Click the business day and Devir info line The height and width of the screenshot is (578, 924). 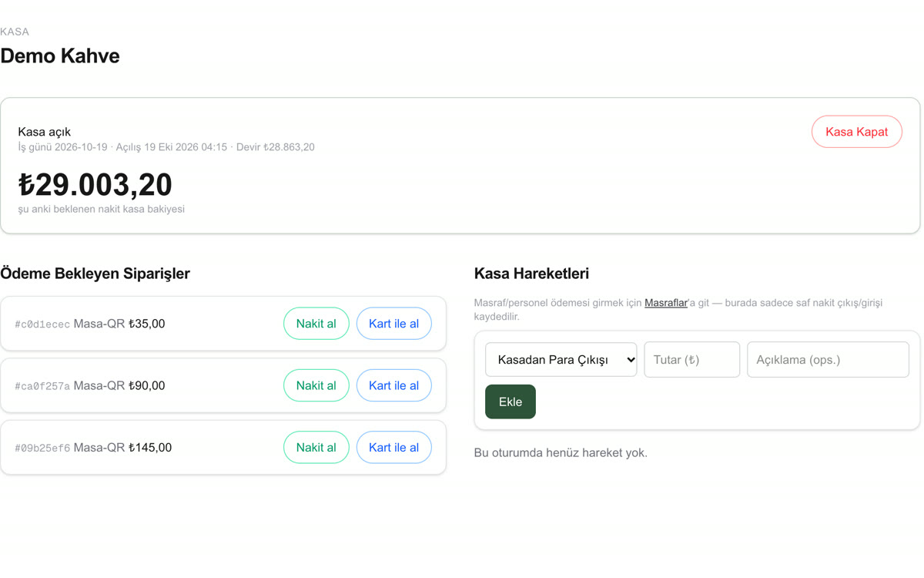(x=166, y=147)
